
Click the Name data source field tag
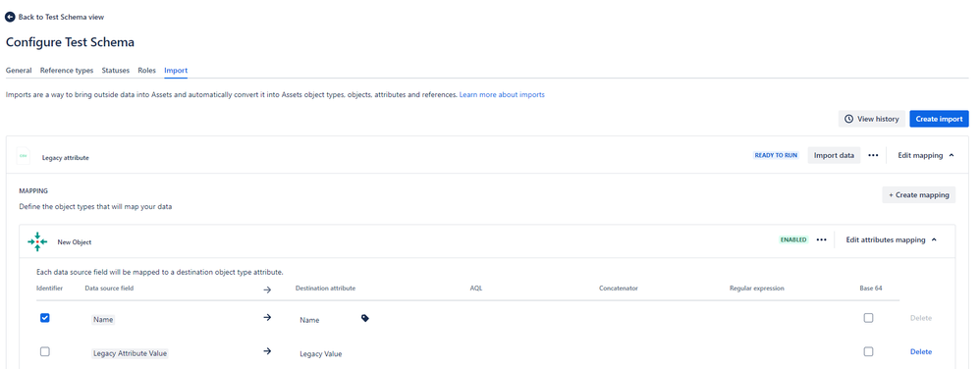click(x=103, y=319)
